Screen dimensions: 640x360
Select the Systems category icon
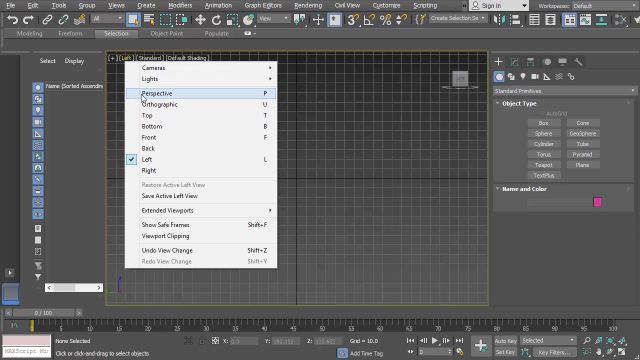pos(571,77)
